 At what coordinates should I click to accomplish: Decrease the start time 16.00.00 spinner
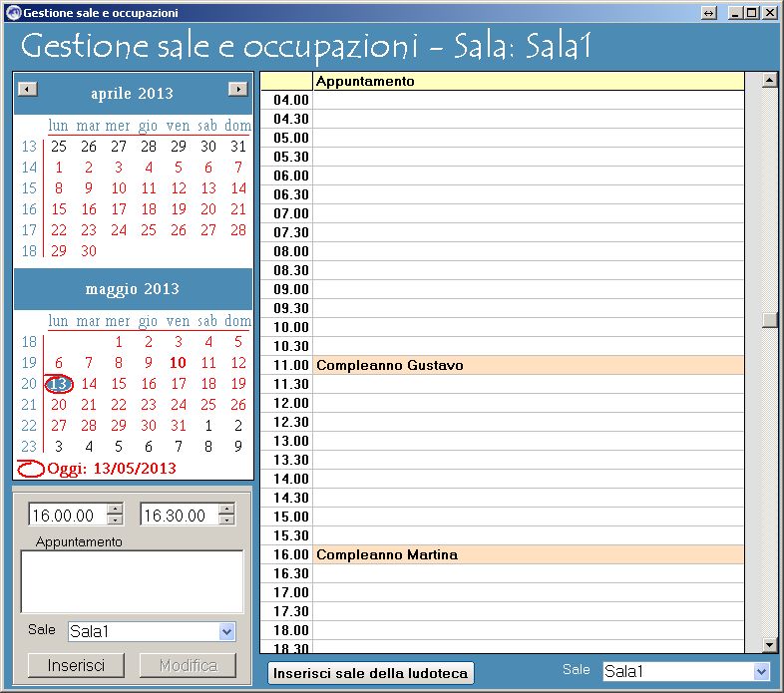click(x=115, y=520)
